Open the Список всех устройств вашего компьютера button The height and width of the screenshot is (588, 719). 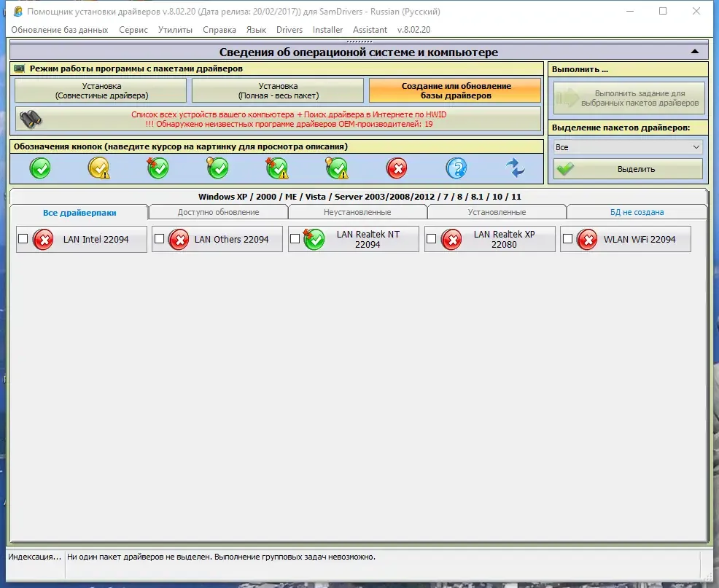tap(279, 119)
